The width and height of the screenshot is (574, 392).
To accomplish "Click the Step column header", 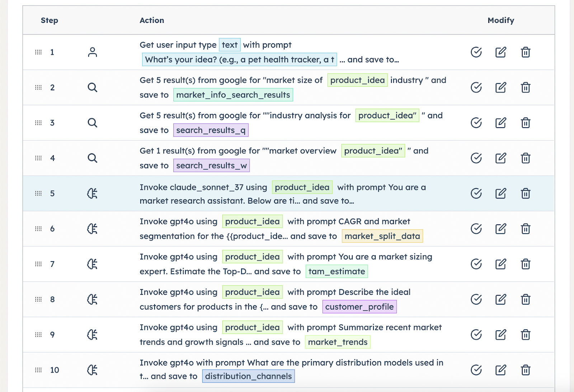I will click(50, 20).
